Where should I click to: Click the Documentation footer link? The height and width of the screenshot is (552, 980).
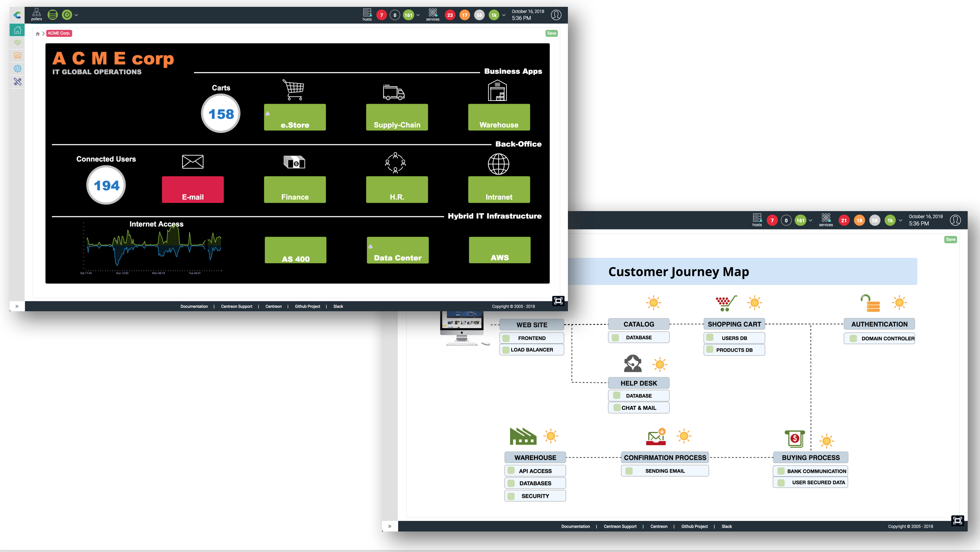click(x=194, y=306)
